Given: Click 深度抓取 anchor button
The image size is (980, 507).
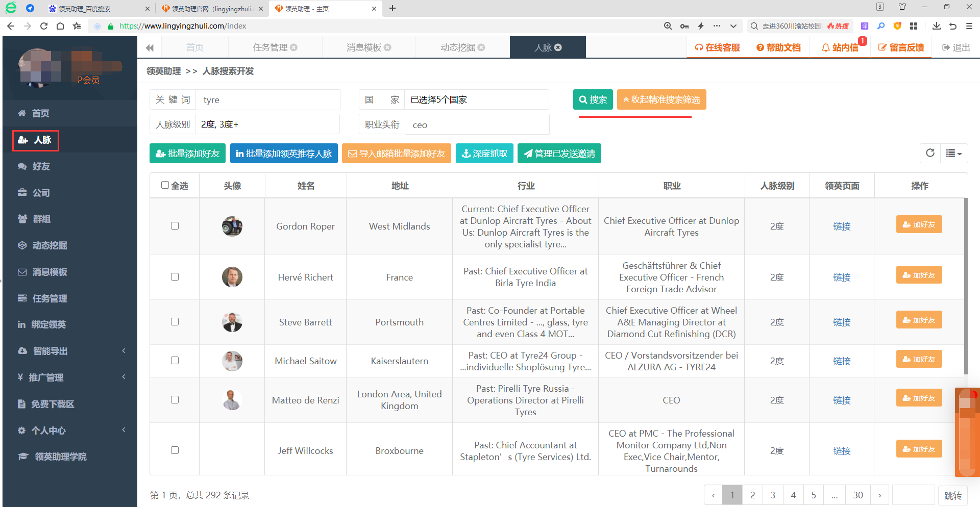Looking at the screenshot, I should click(484, 154).
